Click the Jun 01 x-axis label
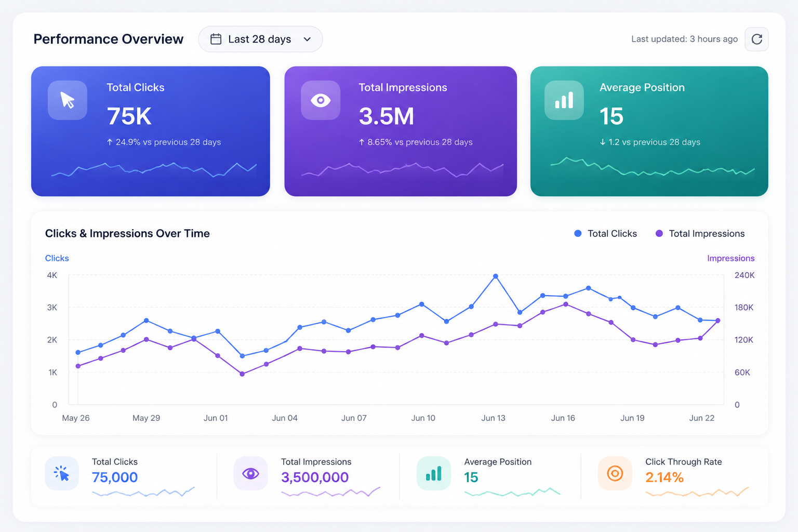The height and width of the screenshot is (532, 798). click(216, 418)
